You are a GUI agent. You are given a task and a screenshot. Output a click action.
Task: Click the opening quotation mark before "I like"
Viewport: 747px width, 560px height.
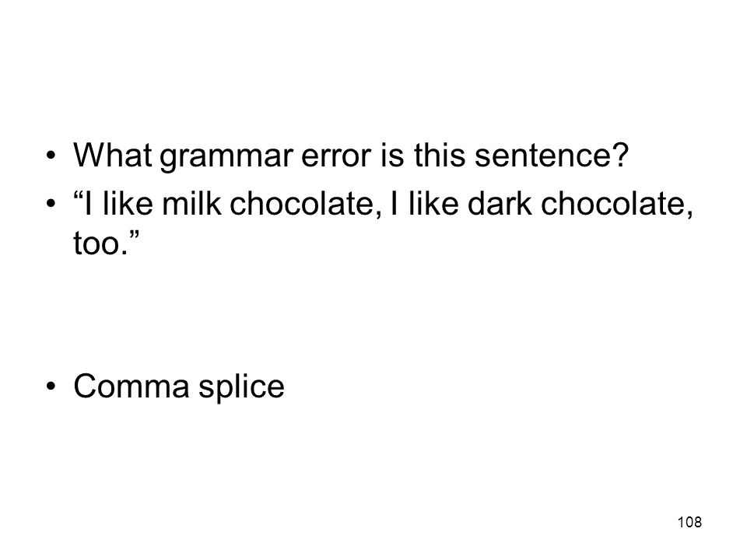(x=78, y=195)
